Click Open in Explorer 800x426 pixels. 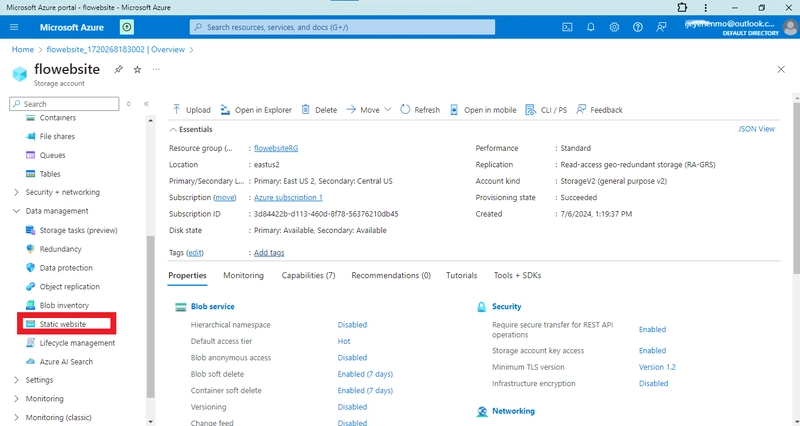pyautogui.click(x=256, y=110)
